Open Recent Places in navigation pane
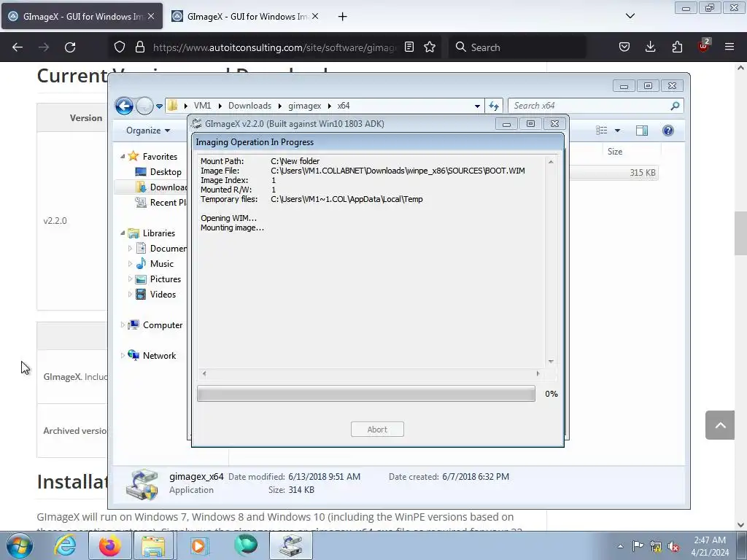Viewport: 747px width, 560px height. pos(161,203)
